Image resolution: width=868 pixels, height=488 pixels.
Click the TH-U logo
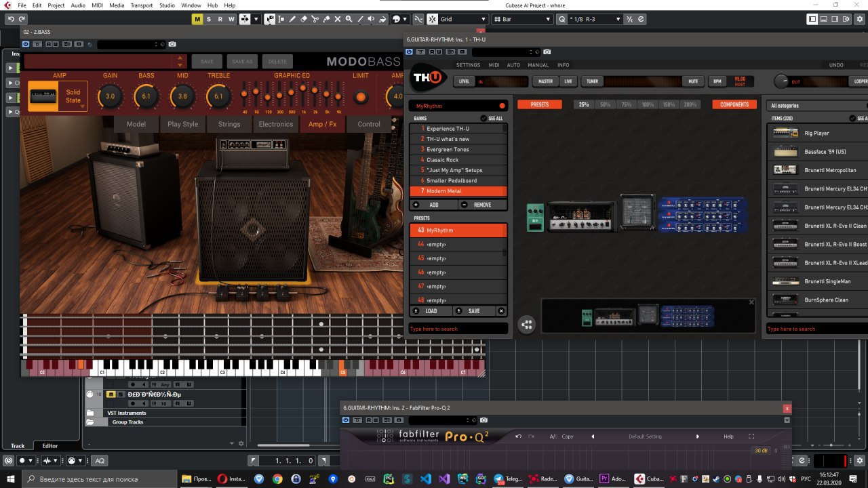tap(429, 79)
